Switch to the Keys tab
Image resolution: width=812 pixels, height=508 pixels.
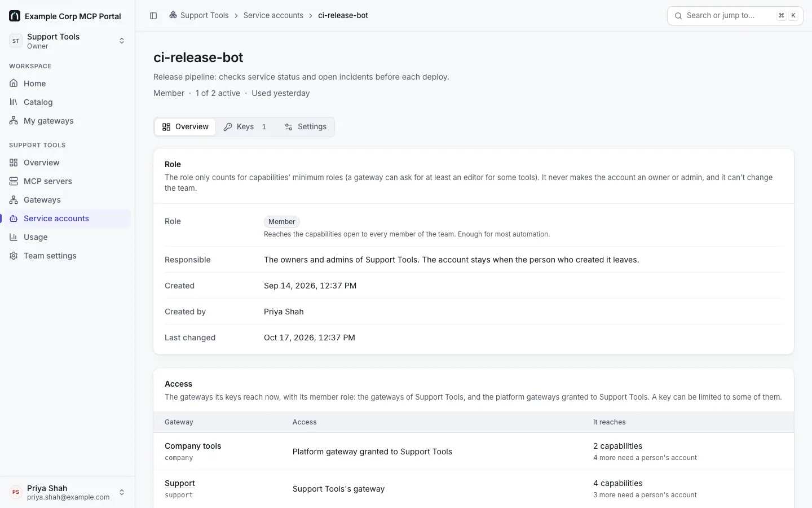(x=245, y=127)
